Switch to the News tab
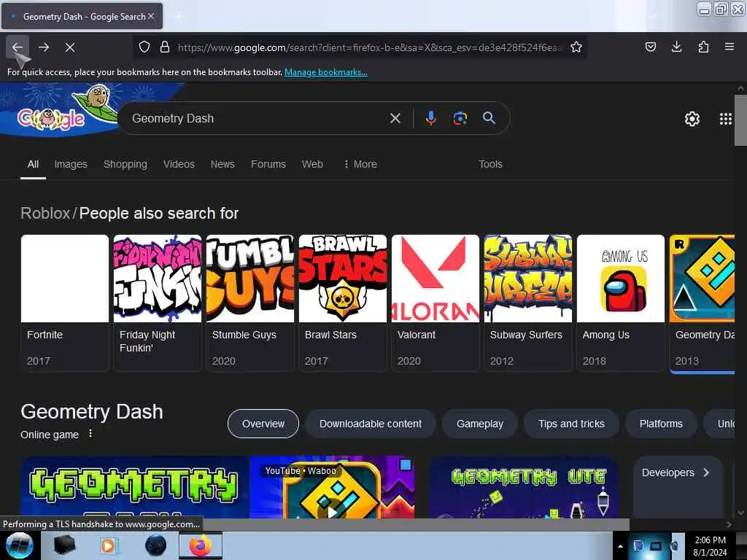The height and width of the screenshot is (560, 747). (x=222, y=164)
